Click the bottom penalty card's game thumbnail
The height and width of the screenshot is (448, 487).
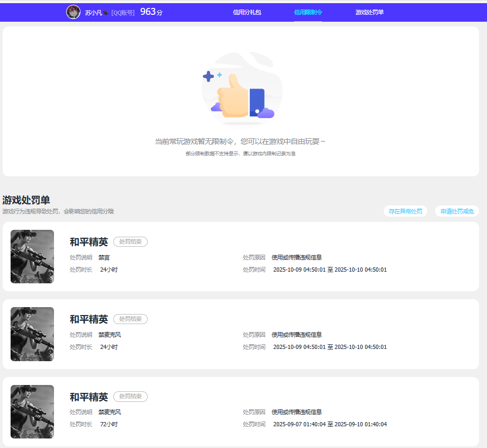[x=32, y=411]
